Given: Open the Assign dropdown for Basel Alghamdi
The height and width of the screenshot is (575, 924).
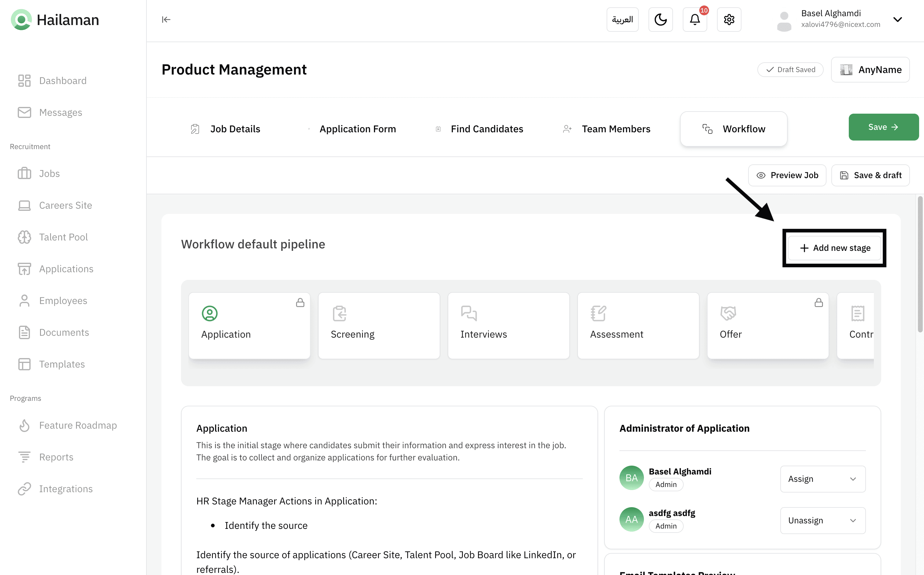Looking at the screenshot, I should [822, 479].
